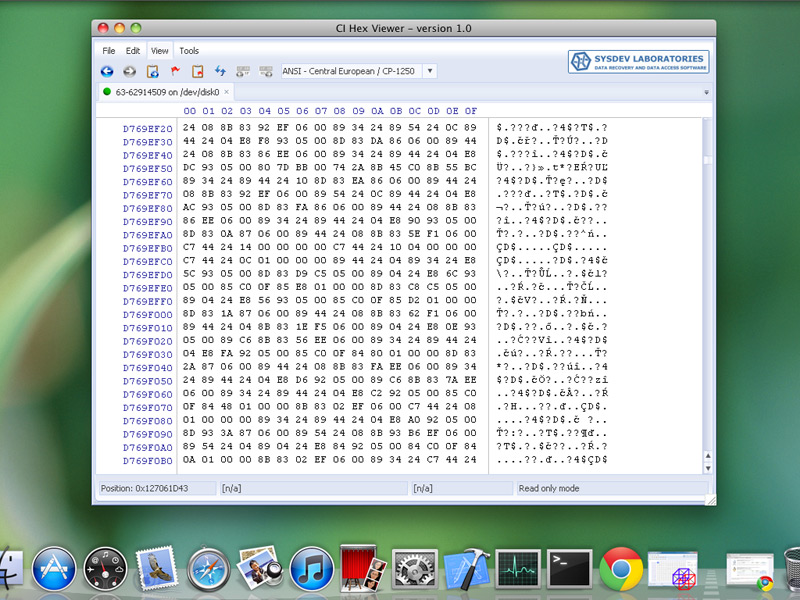Viewport: 800px width, 600px height.
Task: Open the Tools menu
Action: (x=189, y=50)
